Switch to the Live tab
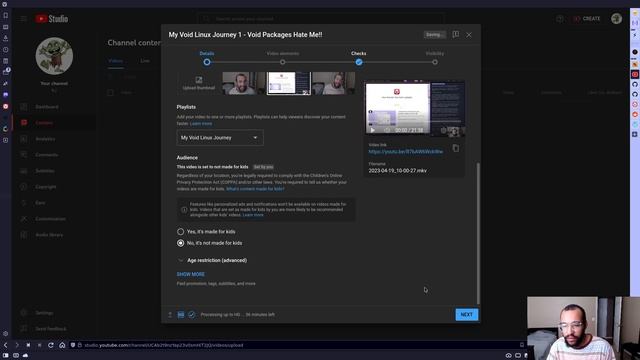Viewport: 640px width, 360px height. [x=145, y=61]
